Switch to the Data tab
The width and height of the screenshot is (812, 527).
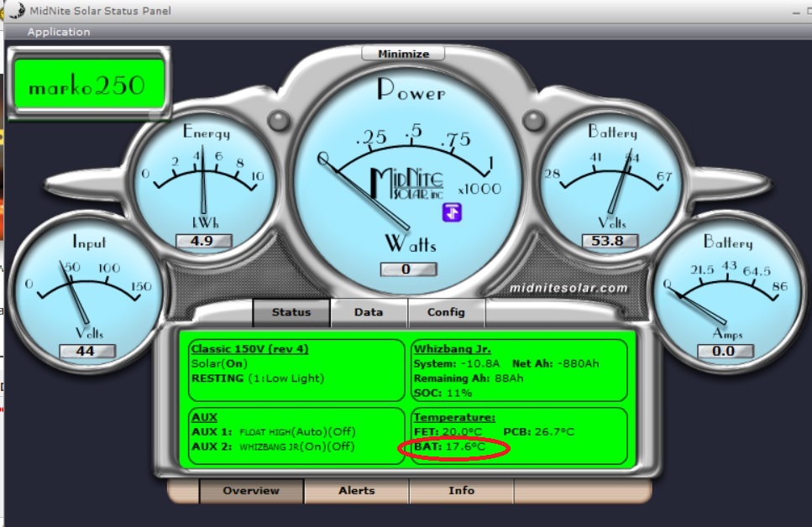point(369,312)
